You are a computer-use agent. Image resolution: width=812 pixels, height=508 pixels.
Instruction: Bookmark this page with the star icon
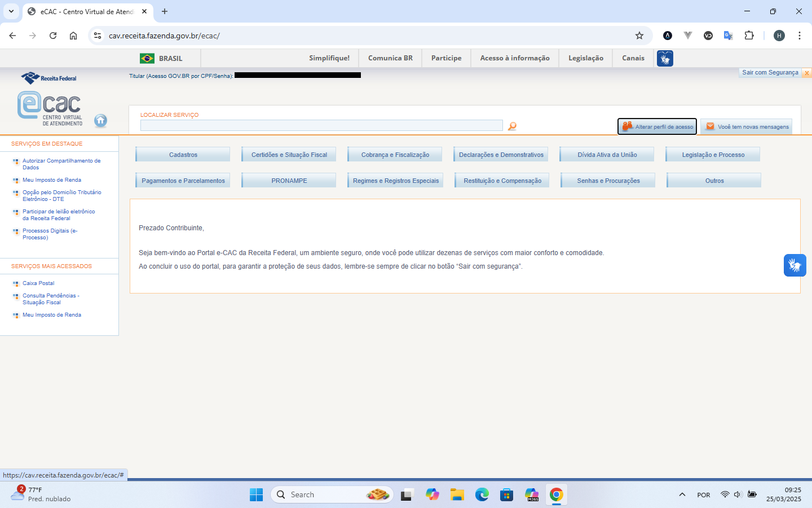point(639,36)
